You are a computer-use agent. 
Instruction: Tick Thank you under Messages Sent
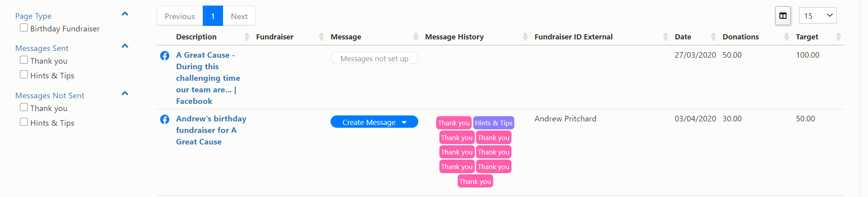[x=24, y=60]
